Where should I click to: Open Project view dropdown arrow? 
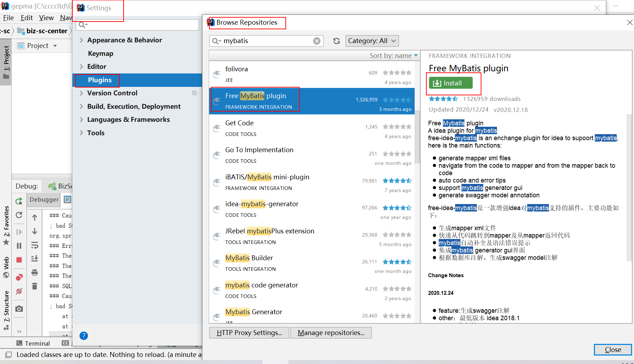55,46
